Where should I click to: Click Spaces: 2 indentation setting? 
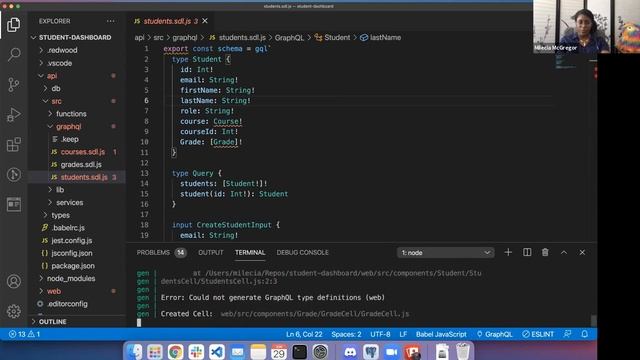[x=346, y=334]
